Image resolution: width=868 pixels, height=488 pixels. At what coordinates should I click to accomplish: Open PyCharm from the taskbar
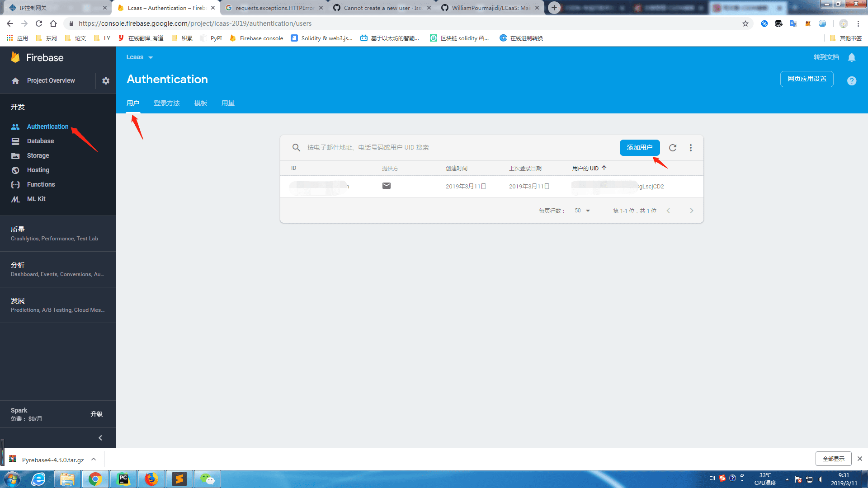coord(123,479)
